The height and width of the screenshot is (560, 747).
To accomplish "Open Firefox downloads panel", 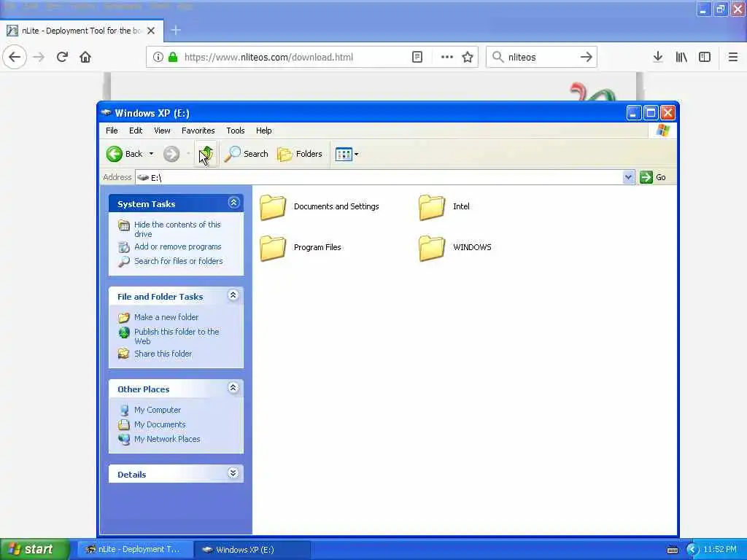I will [658, 57].
